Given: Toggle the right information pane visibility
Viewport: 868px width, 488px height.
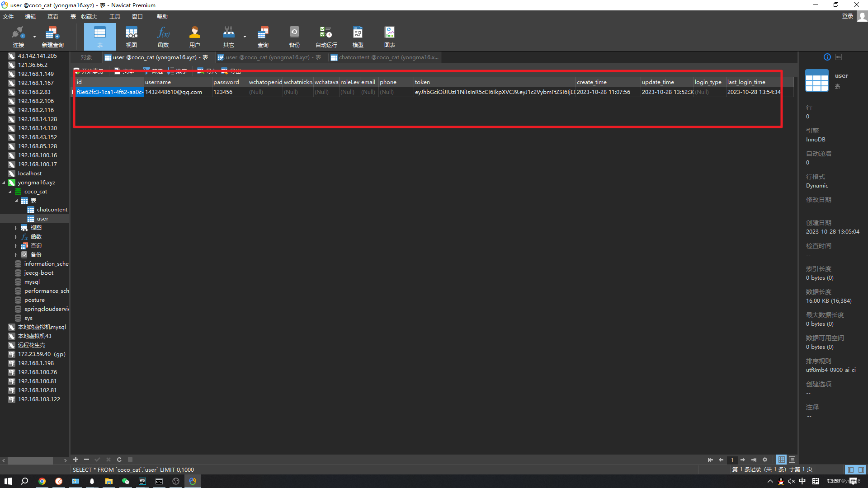Looking at the screenshot, I should pyautogui.click(x=861, y=469).
